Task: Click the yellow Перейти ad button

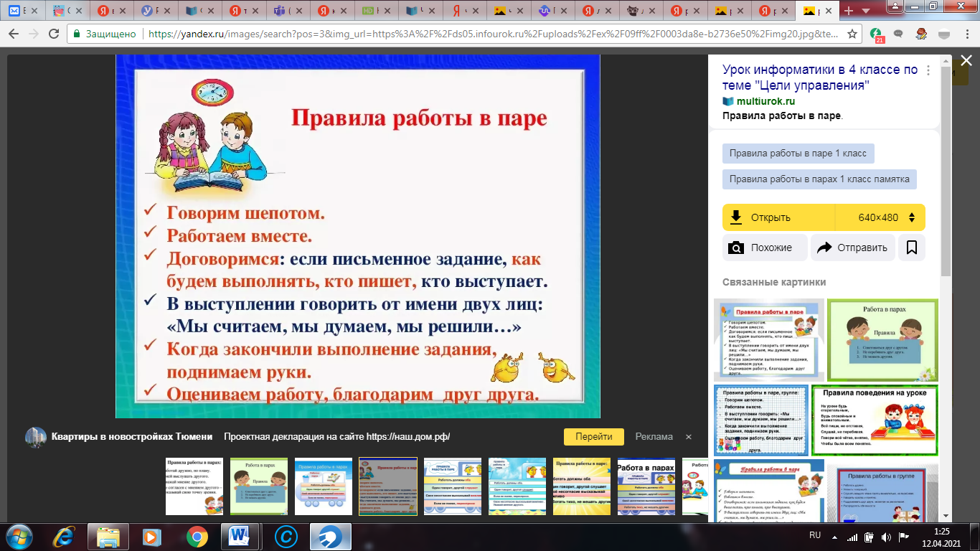Action: pos(593,436)
